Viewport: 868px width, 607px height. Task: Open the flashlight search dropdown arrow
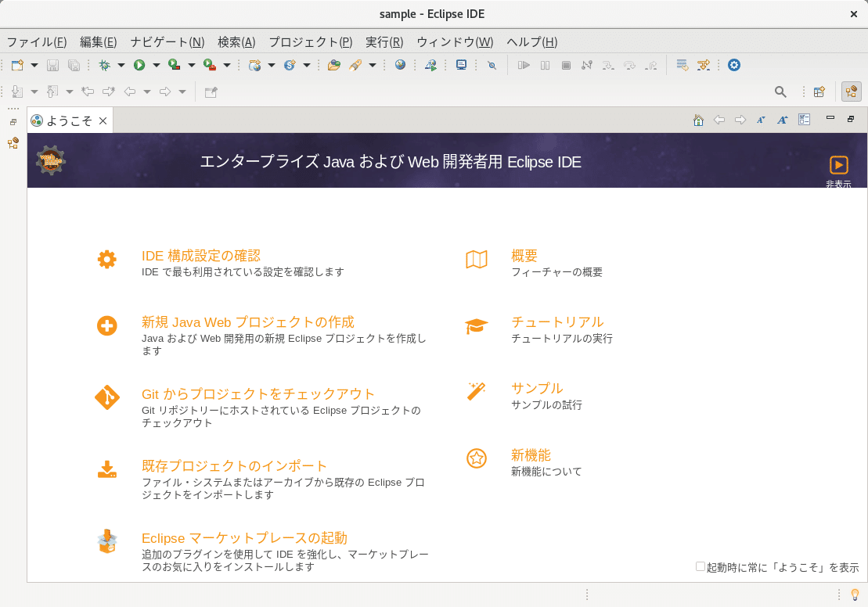[373, 65]
